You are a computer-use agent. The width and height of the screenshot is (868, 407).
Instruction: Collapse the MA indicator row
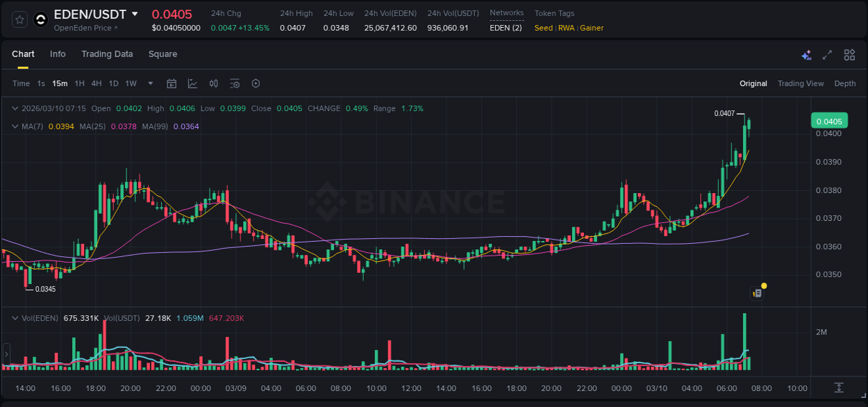[x=15, y=126]
